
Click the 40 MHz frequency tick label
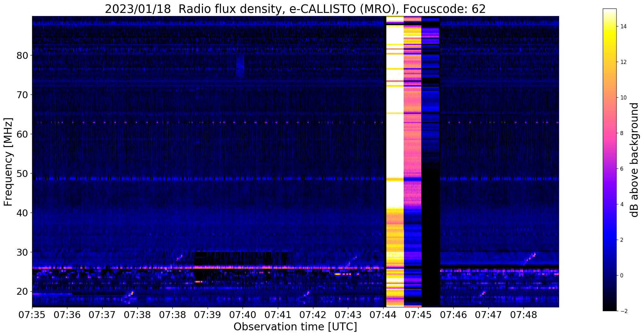pyautogui.click(x=22, y=213)
